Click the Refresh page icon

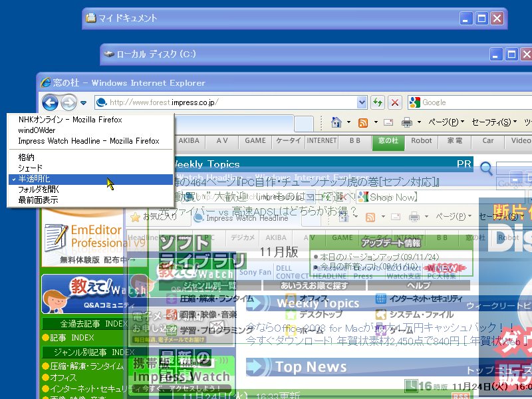(378, 102)
